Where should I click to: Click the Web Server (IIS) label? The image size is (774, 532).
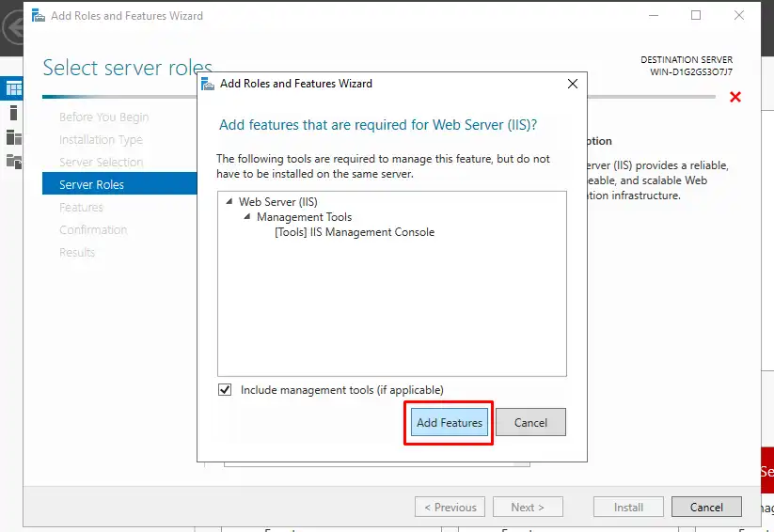coord(278,201)
